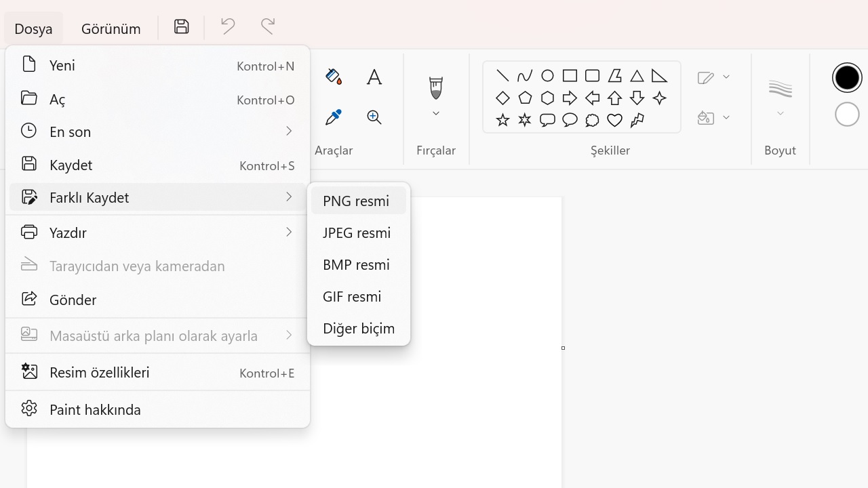Open the Boyut line size selector
Screen dimensions: 868x488
780,97
